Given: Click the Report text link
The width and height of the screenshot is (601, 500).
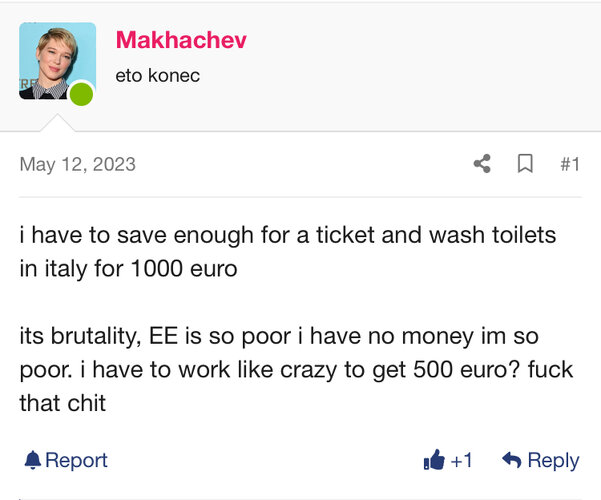Looking at the screenshot, I should pyautogui.click(x=76, y=460).
